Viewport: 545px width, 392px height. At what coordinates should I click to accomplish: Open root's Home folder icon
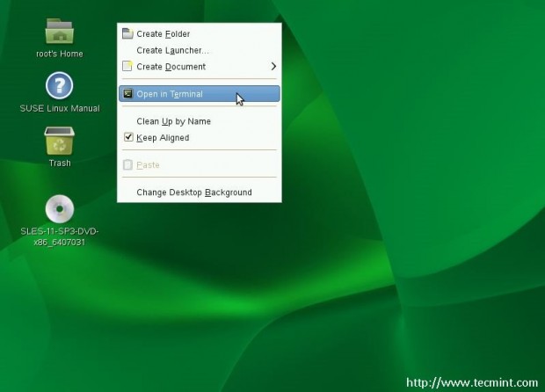[60, 32]
